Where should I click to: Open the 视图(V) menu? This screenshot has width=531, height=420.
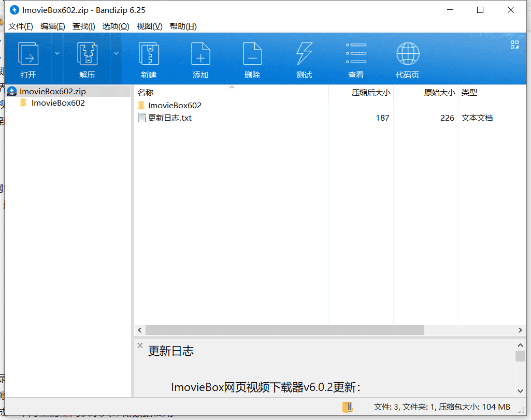[x=149, y=26]
